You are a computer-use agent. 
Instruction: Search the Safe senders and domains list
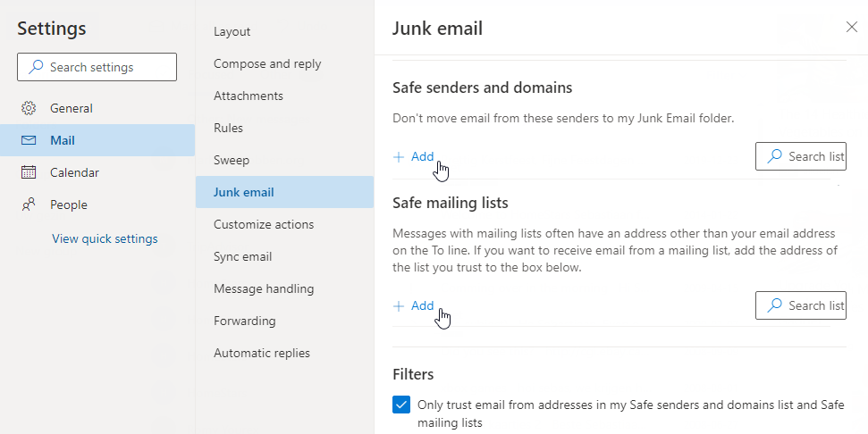click(x=800, y=156)
